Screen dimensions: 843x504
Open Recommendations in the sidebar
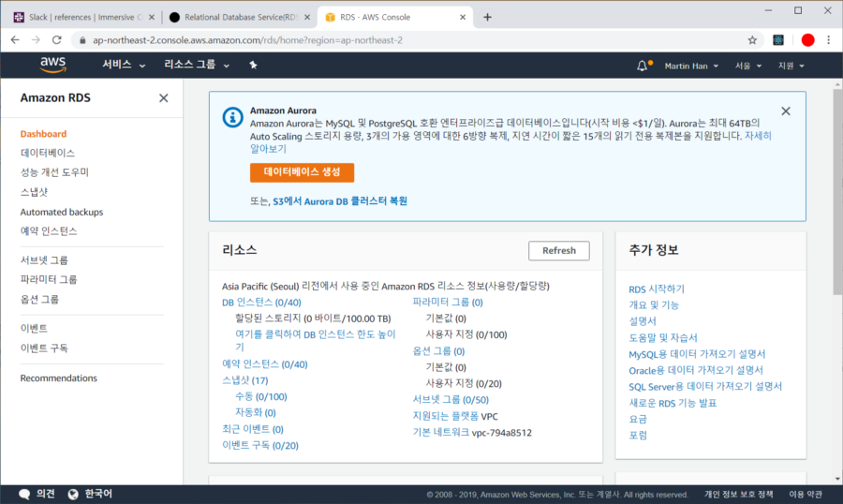tap(59, 378)
